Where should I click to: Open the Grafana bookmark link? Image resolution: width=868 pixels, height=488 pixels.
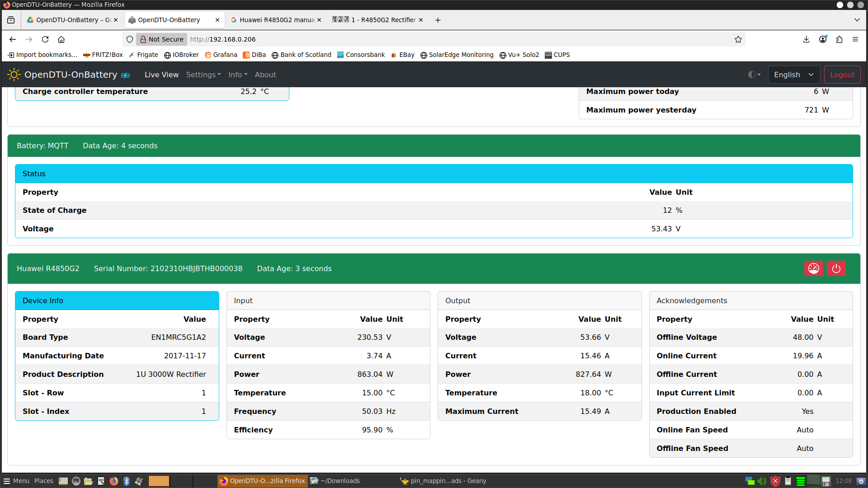(x=221, y=55)
